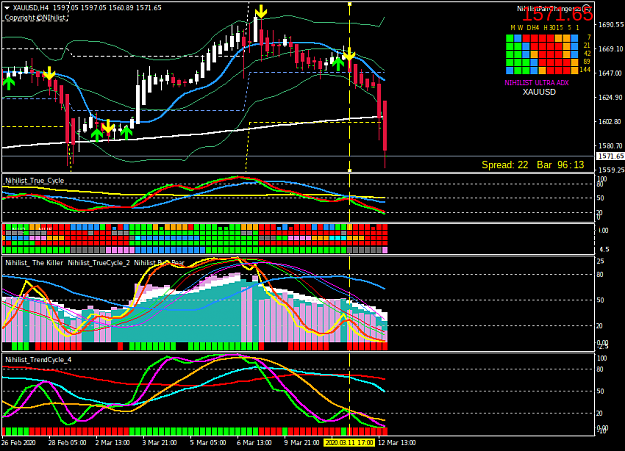Select the yellow down arrow between two green arrows

(x=108, y=126)
